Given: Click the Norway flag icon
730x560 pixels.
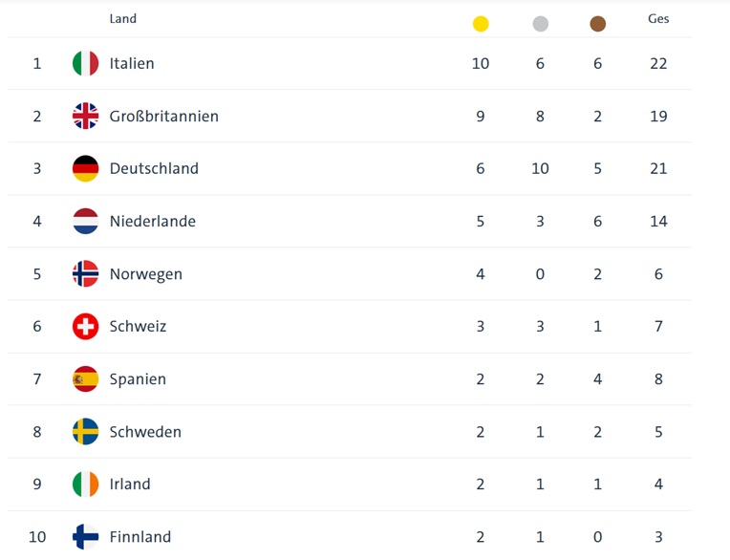Looking at the screenshot, I should coord(86,273).
